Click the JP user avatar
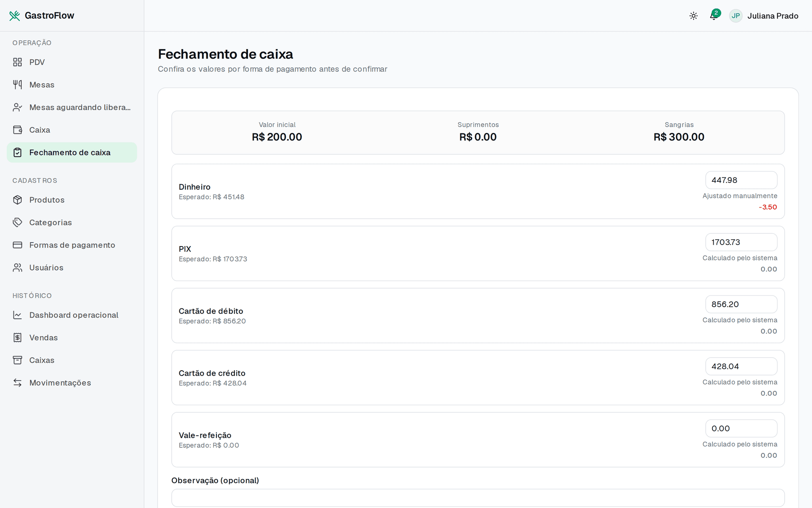Screen dimensions: 812x508 [x=736, y=16]
